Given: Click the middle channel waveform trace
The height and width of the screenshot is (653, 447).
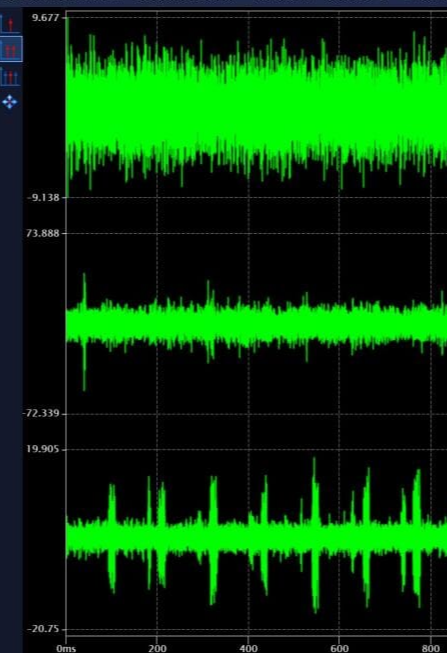Looking at the screenshot, I should (256, 325).
